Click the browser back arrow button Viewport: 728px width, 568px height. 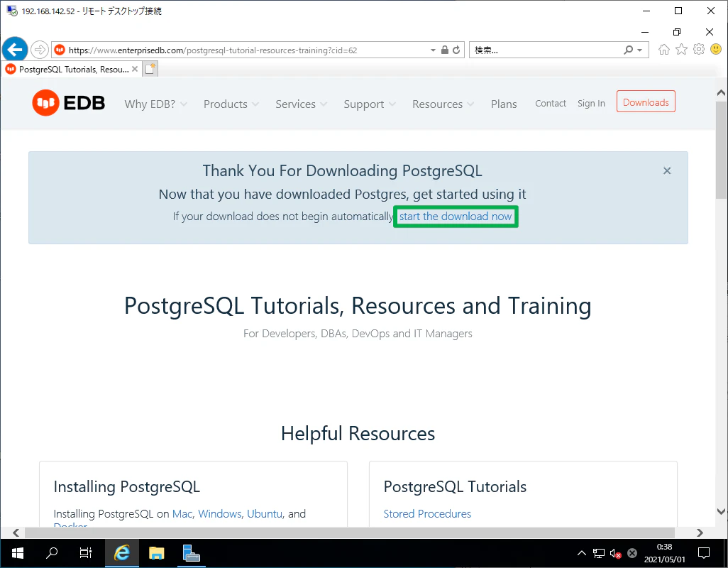(15, 49)
